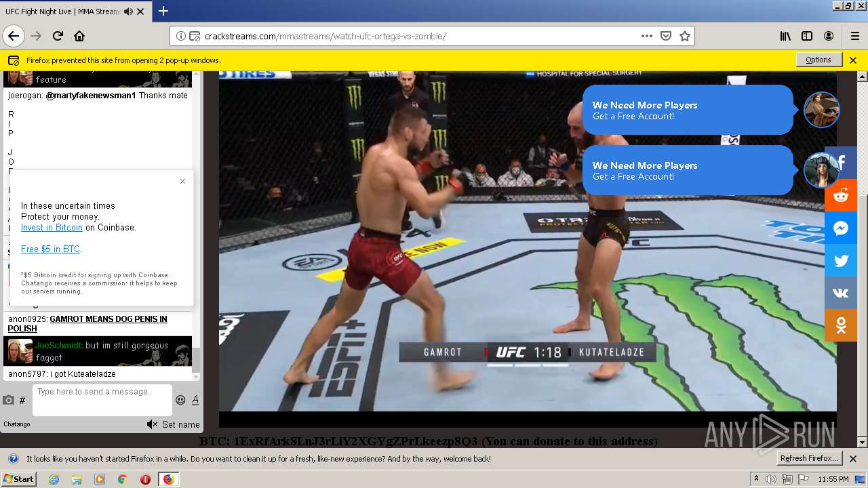Share on VK
The image size is (868, 488).
(841, 293)
